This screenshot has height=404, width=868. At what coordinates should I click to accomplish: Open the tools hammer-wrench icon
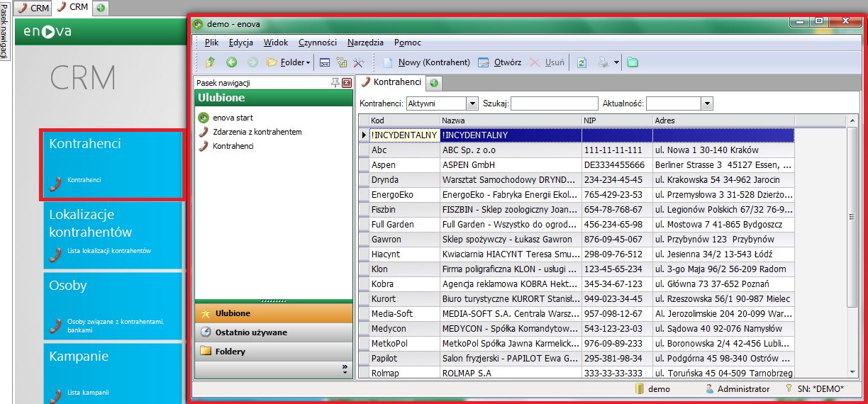pos(359,62)
